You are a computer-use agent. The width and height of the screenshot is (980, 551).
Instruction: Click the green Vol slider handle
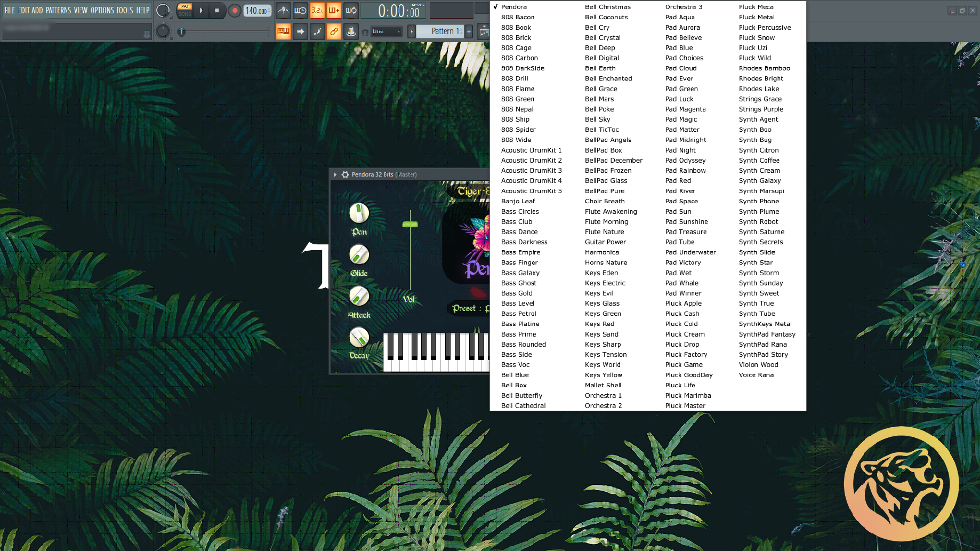(x=410, y=224)
